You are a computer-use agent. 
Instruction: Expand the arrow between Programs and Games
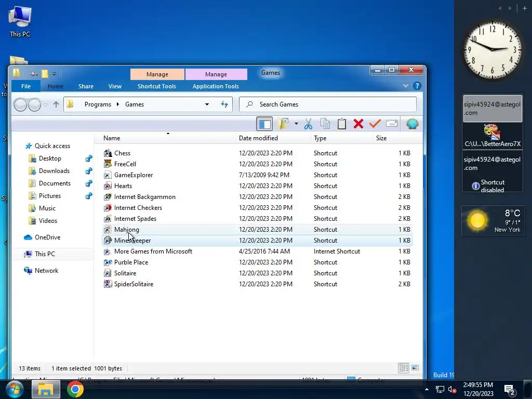pyautogui.click(x=118, y=104)
